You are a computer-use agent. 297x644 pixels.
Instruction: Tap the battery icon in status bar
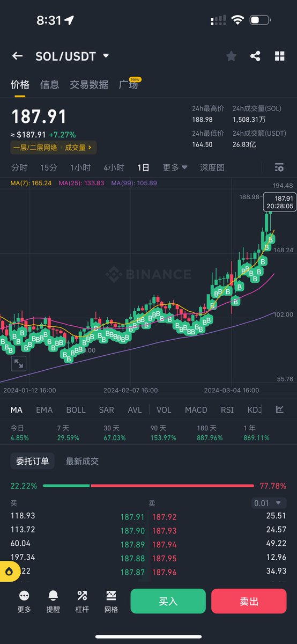pyautogui.click(x=261, y=20)
